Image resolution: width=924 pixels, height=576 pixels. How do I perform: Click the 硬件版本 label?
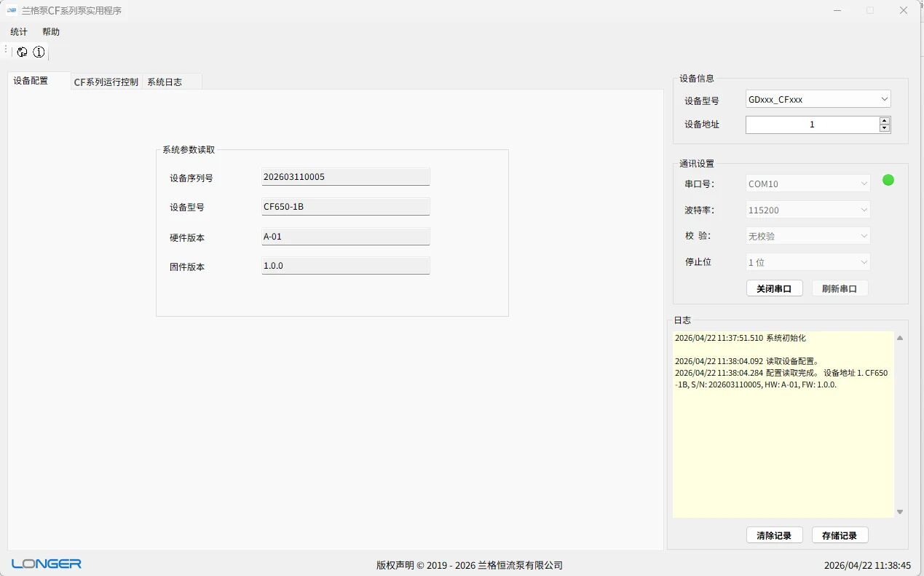tap(187, 237)
